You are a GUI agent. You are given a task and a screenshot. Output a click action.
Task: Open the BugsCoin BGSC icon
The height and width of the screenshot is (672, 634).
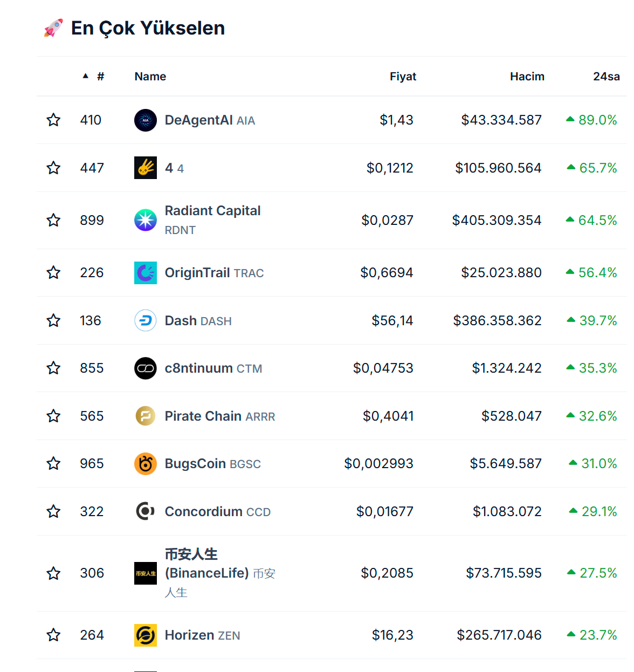(145, 464)
